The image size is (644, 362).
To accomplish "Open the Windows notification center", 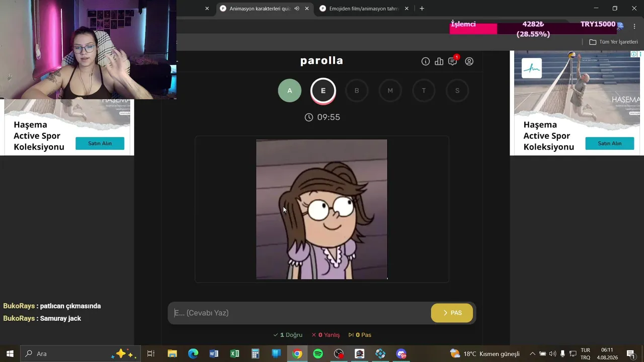I will pyautogui.click(x=631, y=353).
